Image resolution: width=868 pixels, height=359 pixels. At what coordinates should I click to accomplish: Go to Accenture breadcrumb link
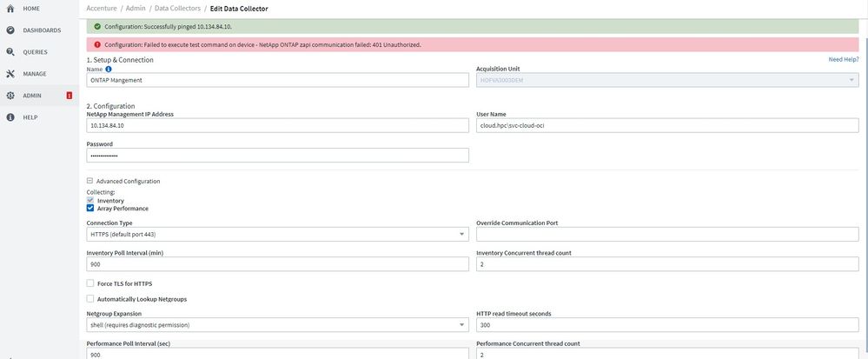pyautogui.click(x=102, y=9)
